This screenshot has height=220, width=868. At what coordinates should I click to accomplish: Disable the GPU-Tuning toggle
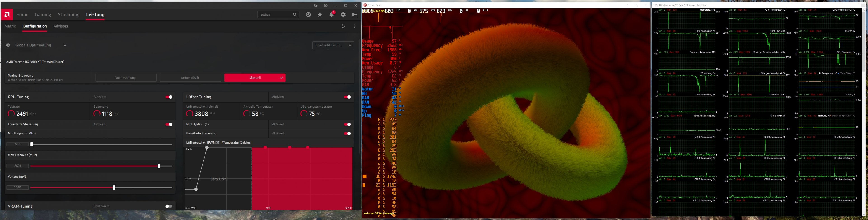pyautogui.click(x=169, y=97)
